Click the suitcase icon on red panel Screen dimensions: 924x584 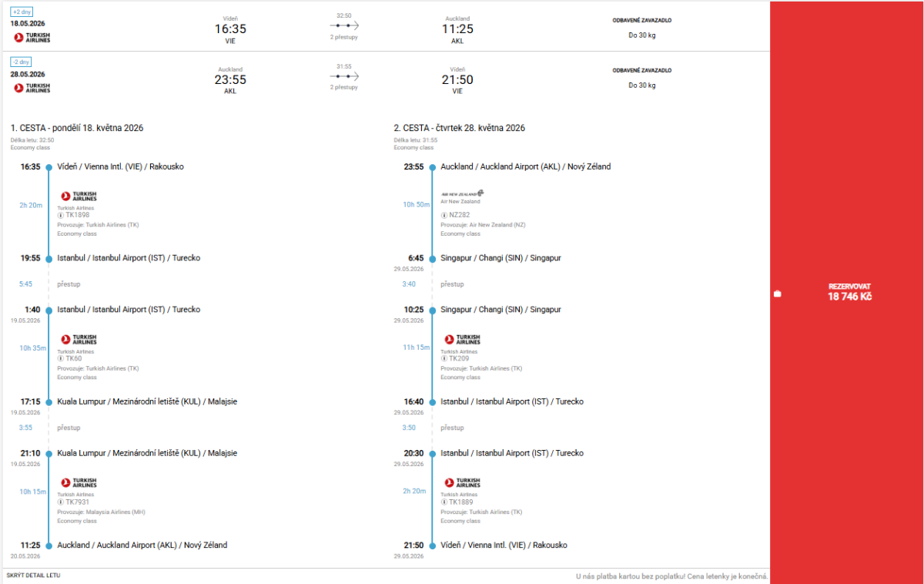point(778,294)
